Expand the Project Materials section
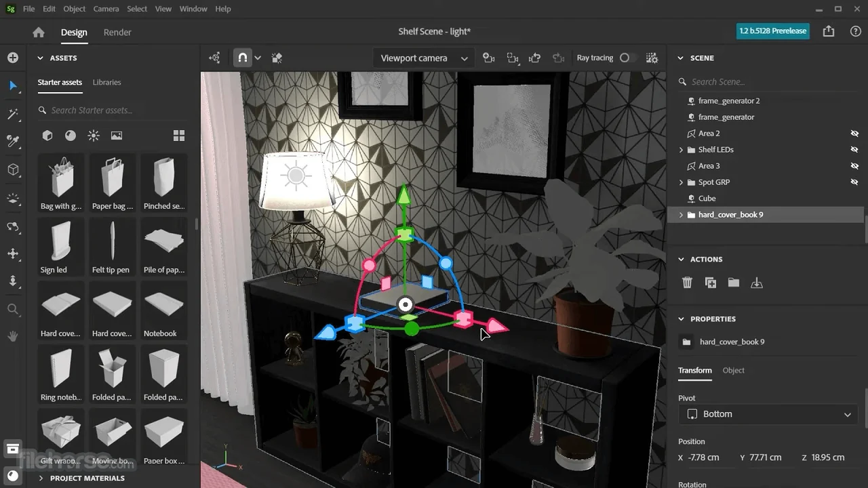Viewport: 868px width, 488px height. coord(41,478)
